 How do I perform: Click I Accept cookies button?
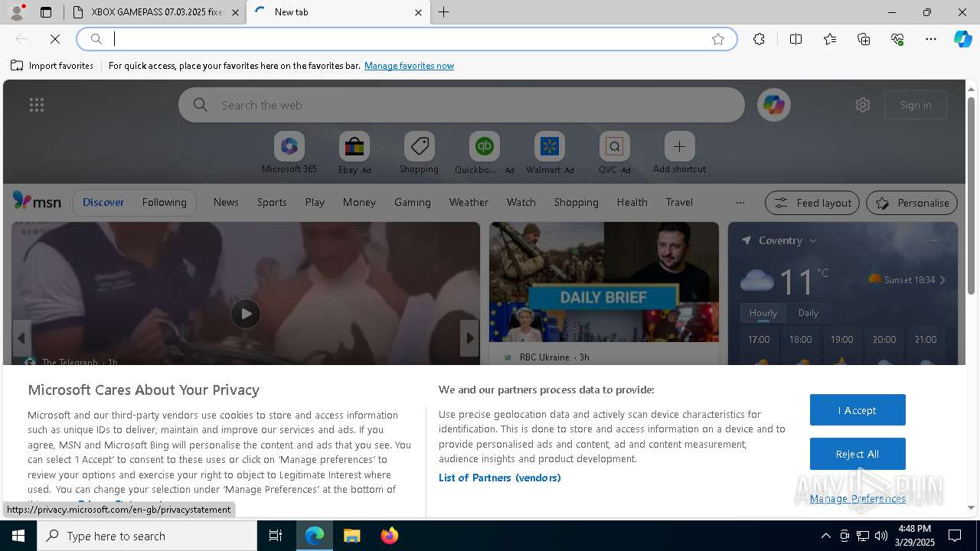857,410
